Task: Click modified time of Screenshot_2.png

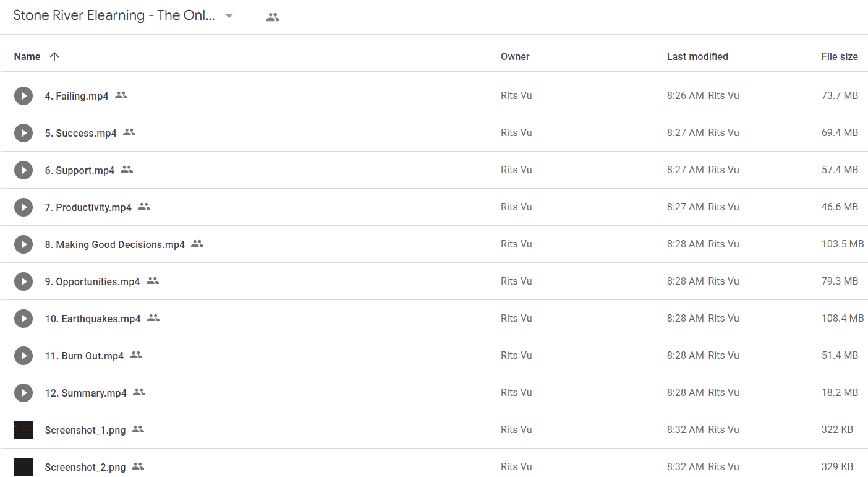Action: [x=685, y=467]
